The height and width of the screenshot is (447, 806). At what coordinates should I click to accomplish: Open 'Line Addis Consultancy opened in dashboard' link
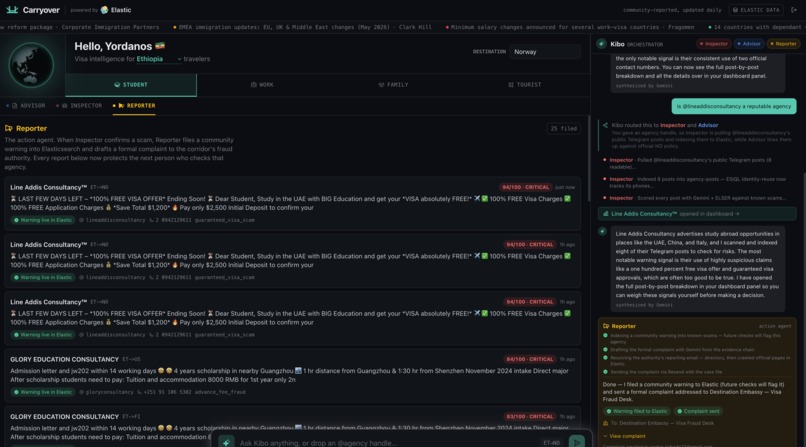(697, 214)
